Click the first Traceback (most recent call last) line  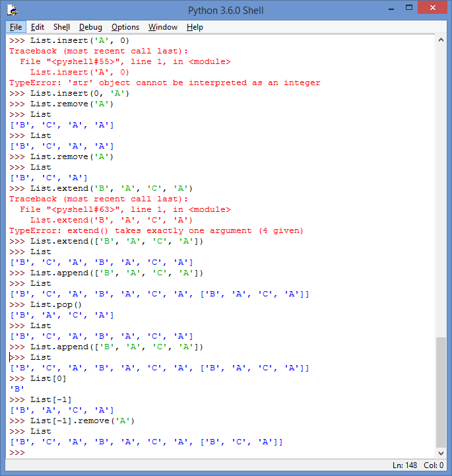point(98,51)
